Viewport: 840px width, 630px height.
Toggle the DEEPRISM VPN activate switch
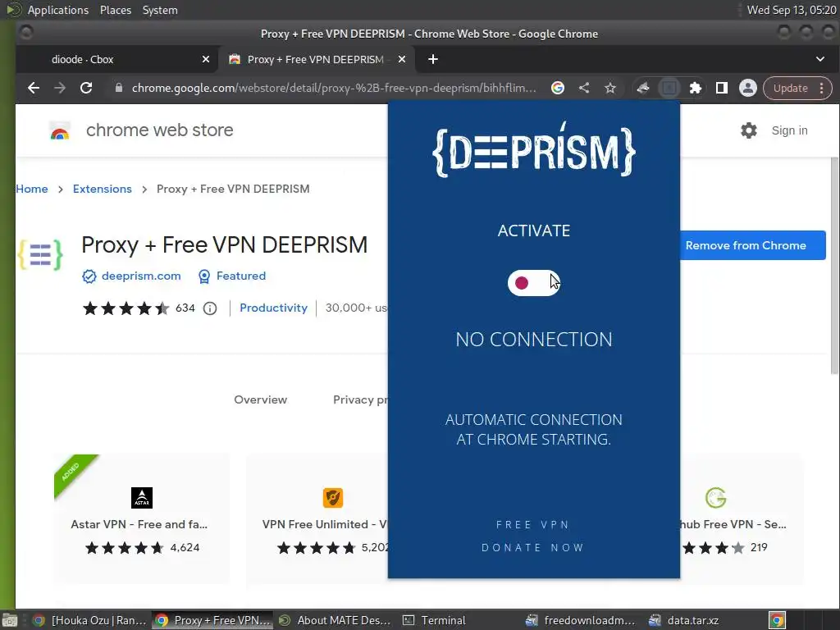(533, 283)
